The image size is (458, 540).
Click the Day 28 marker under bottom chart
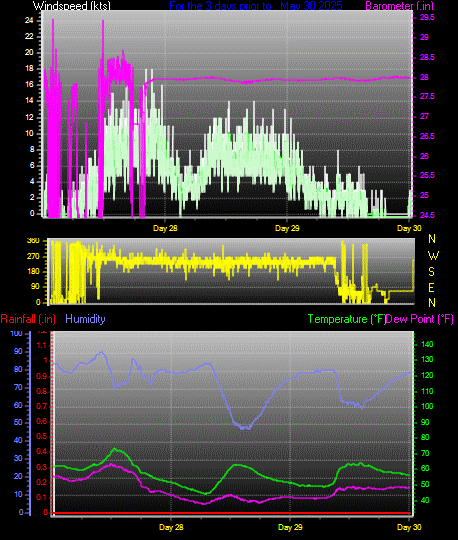(x=171, y=527)
